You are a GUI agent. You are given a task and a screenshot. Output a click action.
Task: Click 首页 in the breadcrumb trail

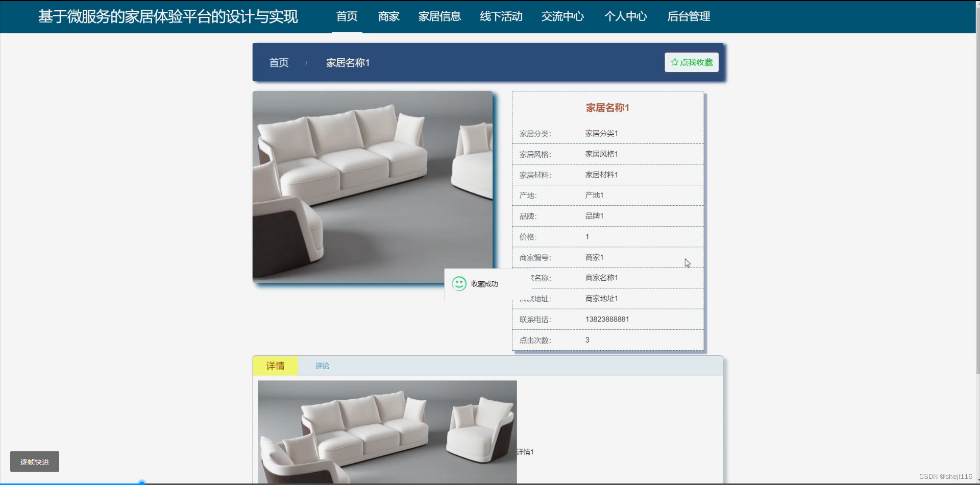(279, 62)
